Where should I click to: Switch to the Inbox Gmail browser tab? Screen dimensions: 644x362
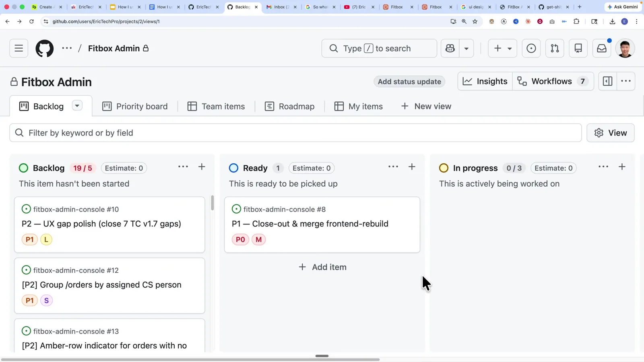pos(281,7)
